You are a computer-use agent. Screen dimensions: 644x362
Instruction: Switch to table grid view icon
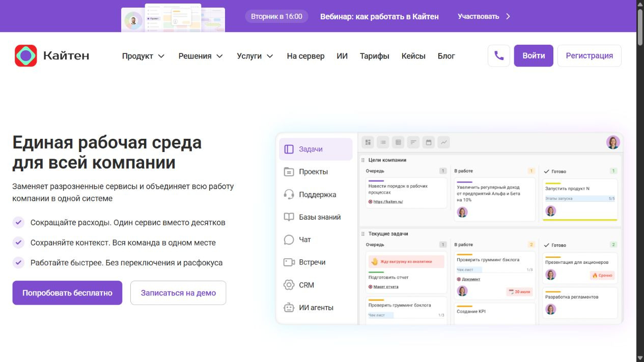coord(398,142)
